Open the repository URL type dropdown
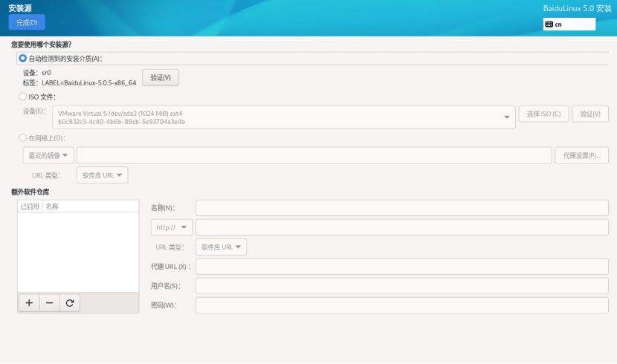 point(221,247)
